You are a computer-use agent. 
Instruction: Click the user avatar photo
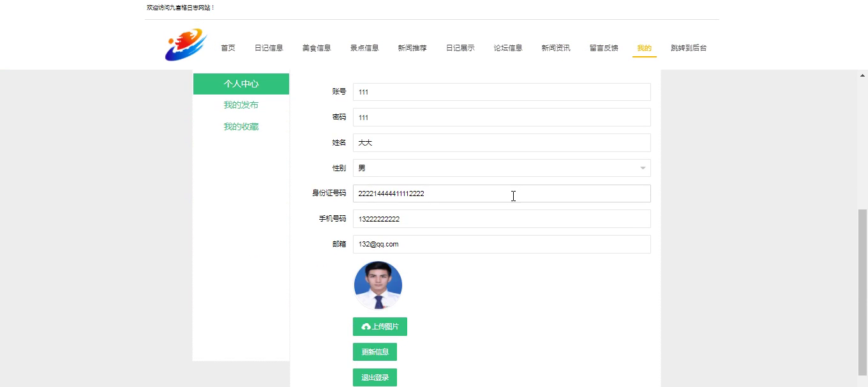tap(378, 285)
